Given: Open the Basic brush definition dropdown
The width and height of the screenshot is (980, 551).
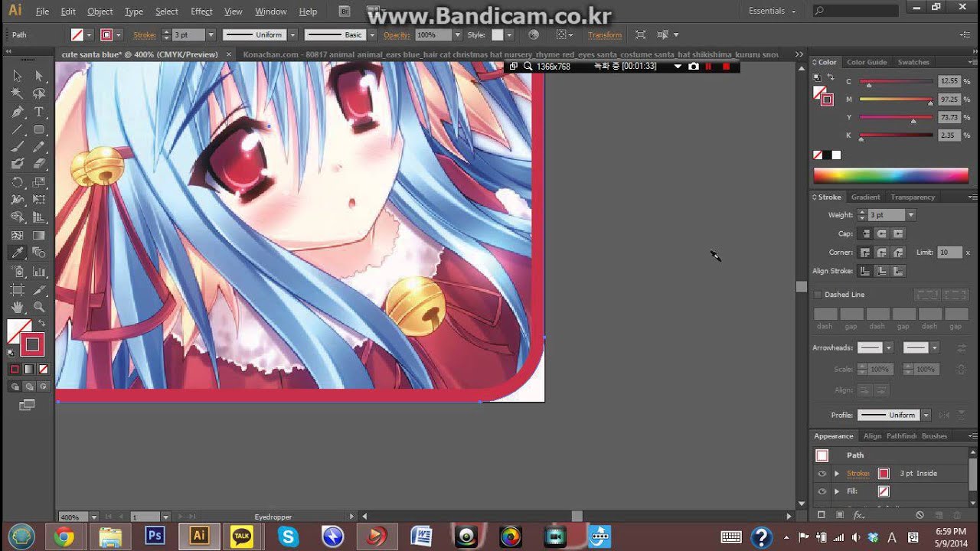Looking at the screenshot, I should pos(372,34).
